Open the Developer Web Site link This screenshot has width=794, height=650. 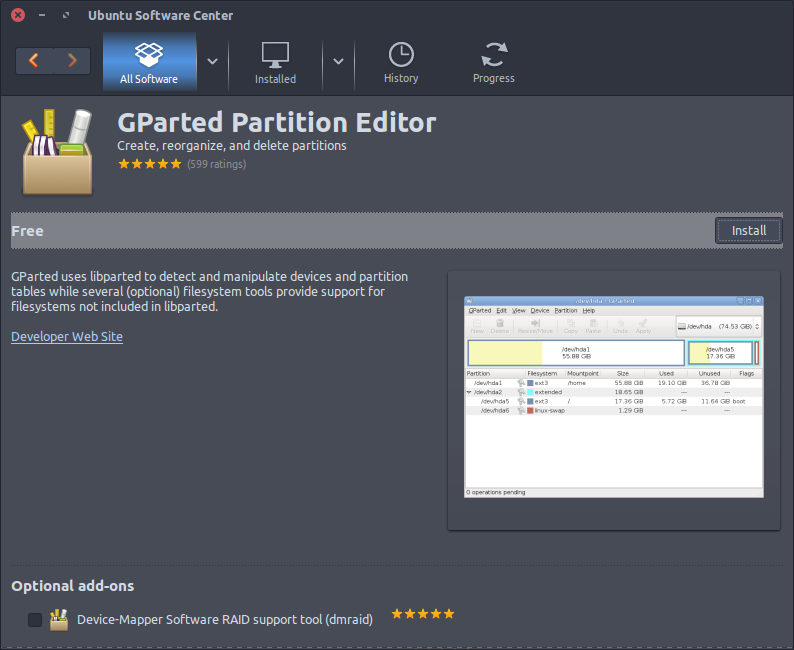(67, 337)
